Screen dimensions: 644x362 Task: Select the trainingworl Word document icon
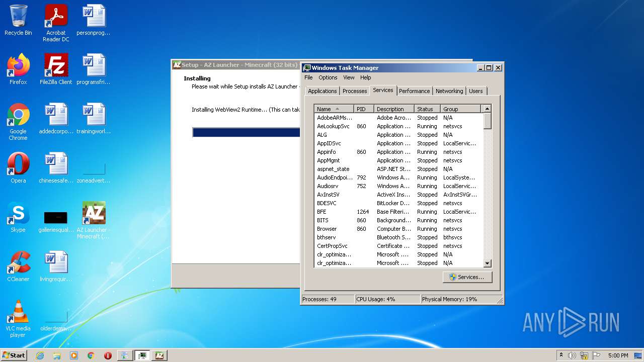click(x=94, y=119)
